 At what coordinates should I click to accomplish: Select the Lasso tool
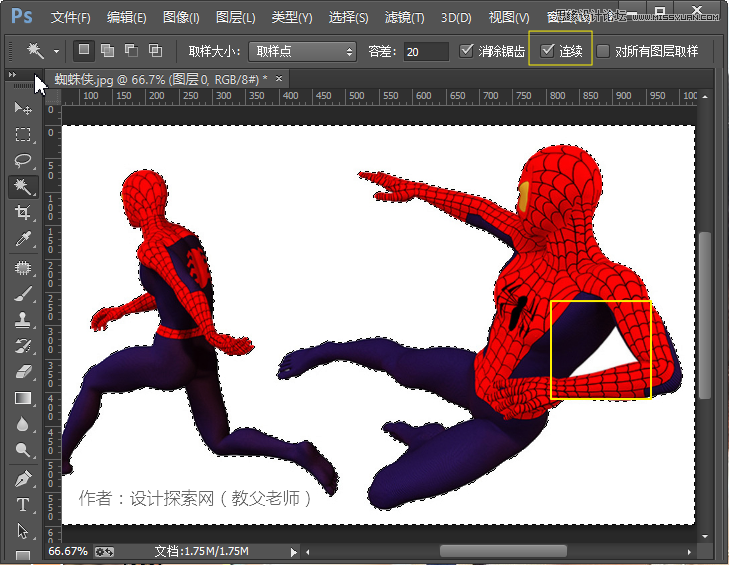point(23,160)
